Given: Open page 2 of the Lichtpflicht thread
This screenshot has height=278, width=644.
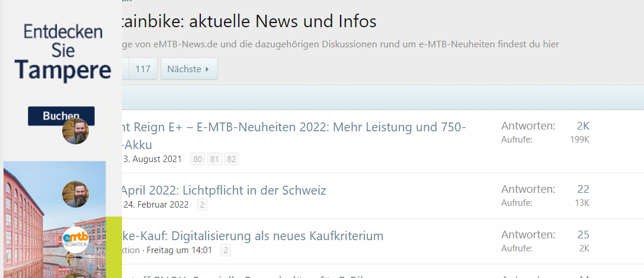Looking at the screenshot, I should 202,205.
